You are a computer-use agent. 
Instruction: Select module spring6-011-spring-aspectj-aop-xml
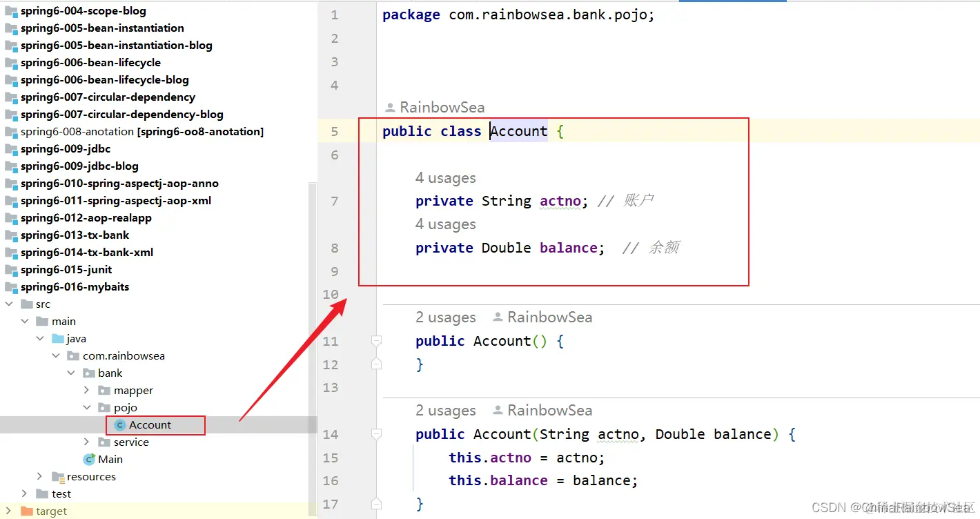[116, 201]
